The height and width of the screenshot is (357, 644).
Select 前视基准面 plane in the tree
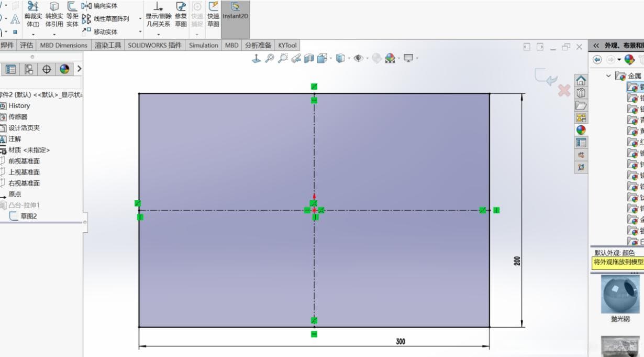[20, 161]
